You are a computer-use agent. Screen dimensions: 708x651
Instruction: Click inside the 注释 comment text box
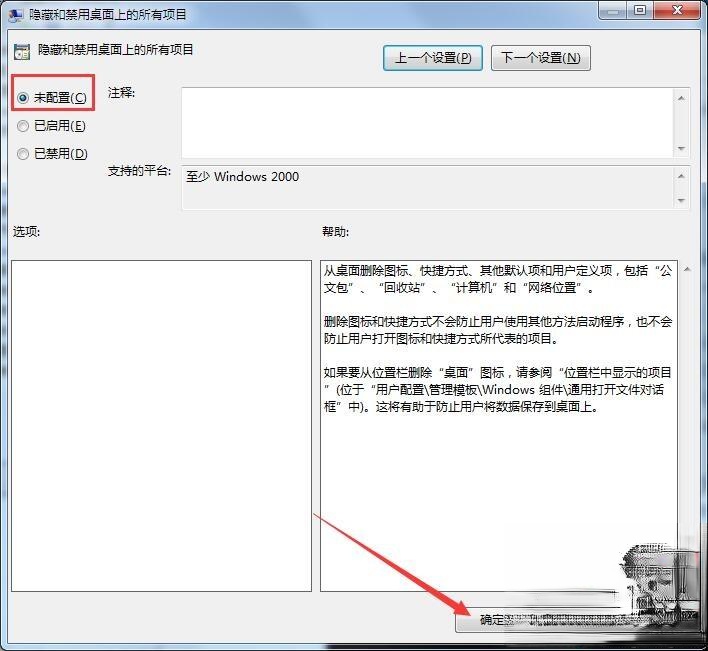427,123
